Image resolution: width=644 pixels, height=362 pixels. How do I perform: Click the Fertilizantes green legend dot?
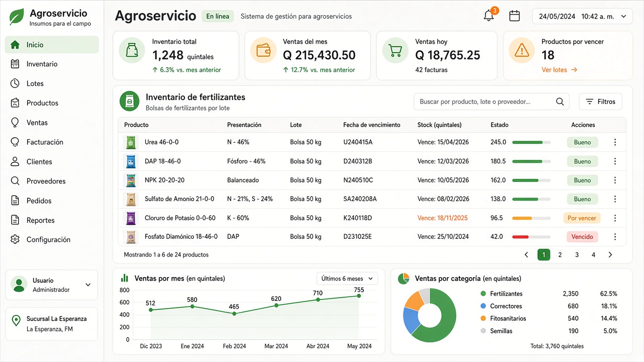[483, 294]
